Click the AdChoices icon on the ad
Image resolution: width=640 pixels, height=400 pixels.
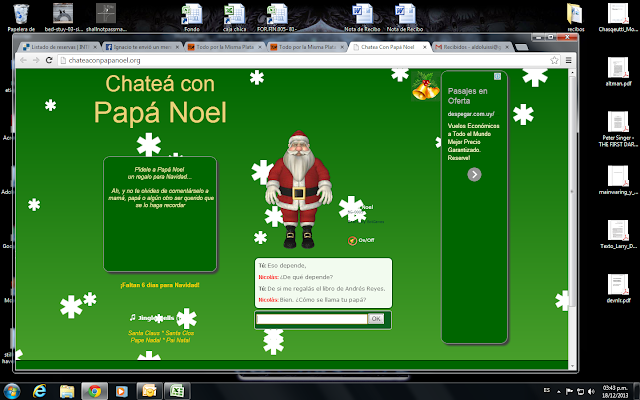point(497,76)
